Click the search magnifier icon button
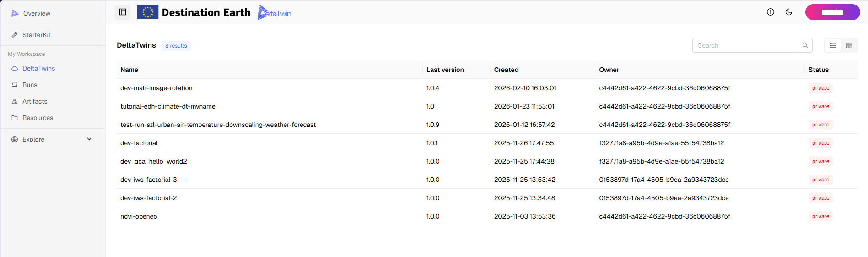 click(805, 45)
